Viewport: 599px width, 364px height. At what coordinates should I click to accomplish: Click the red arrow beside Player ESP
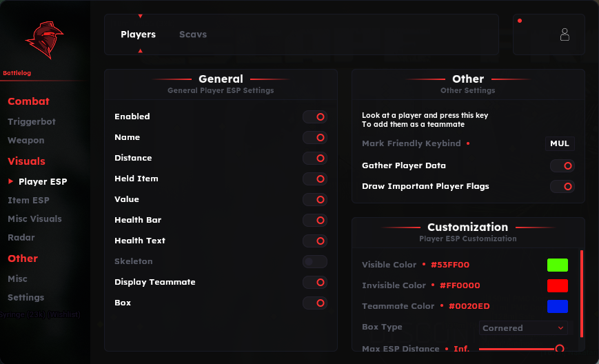pos(11,181)
